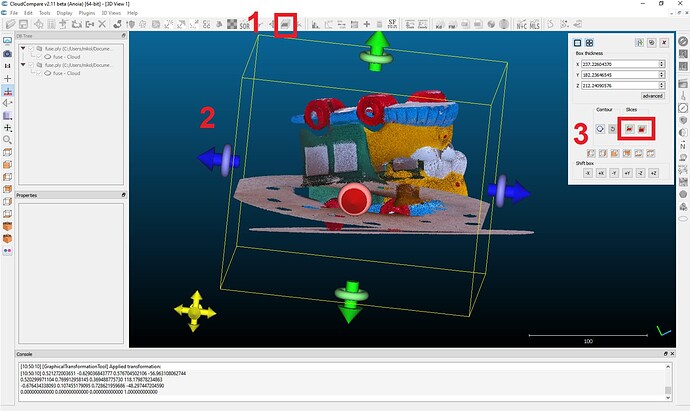Viewport: 690px width, 411px height.
Task: Click the red sphere handle in the 3D view
Action: pos(354,200)
